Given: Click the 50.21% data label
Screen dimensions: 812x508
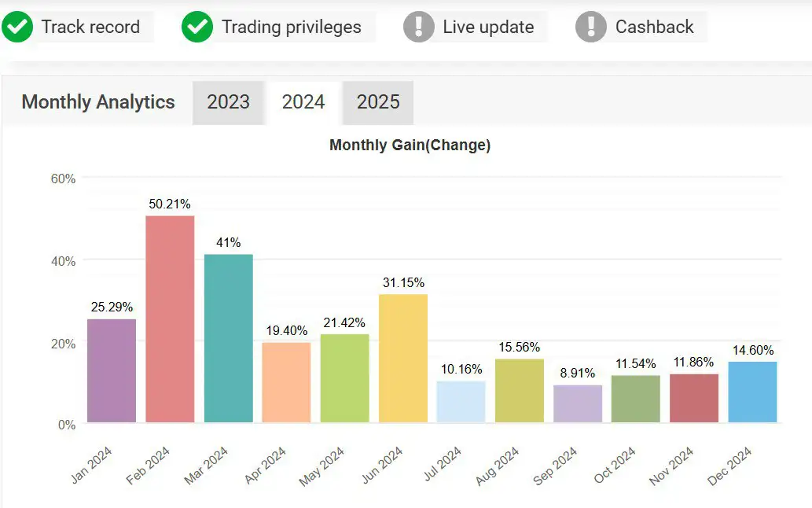Looking at the screenshot, I should [170, 204].
